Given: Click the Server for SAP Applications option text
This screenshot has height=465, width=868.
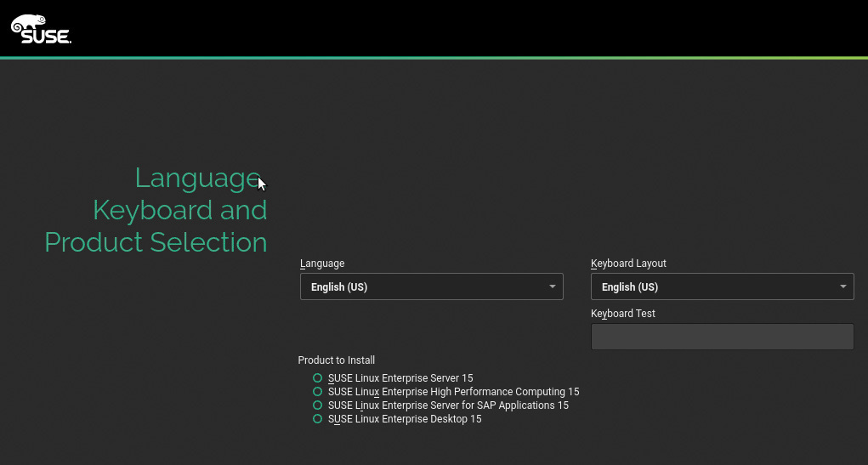Looking at the screenshot, I should [x=448, y=405].
